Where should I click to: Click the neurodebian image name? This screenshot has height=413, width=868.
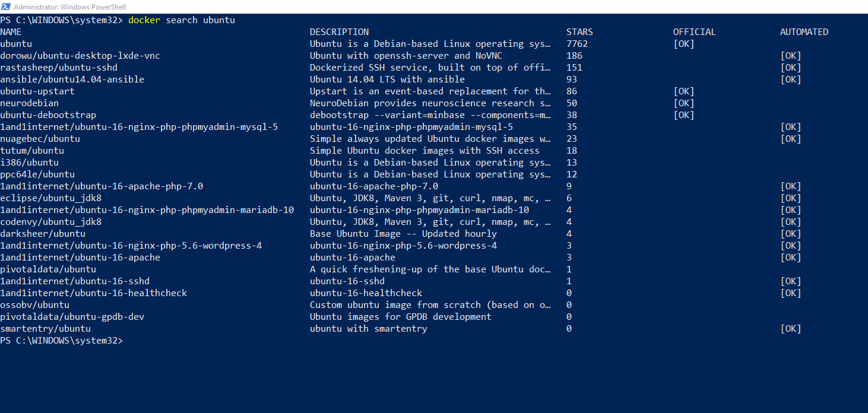[x=29, y=103]
